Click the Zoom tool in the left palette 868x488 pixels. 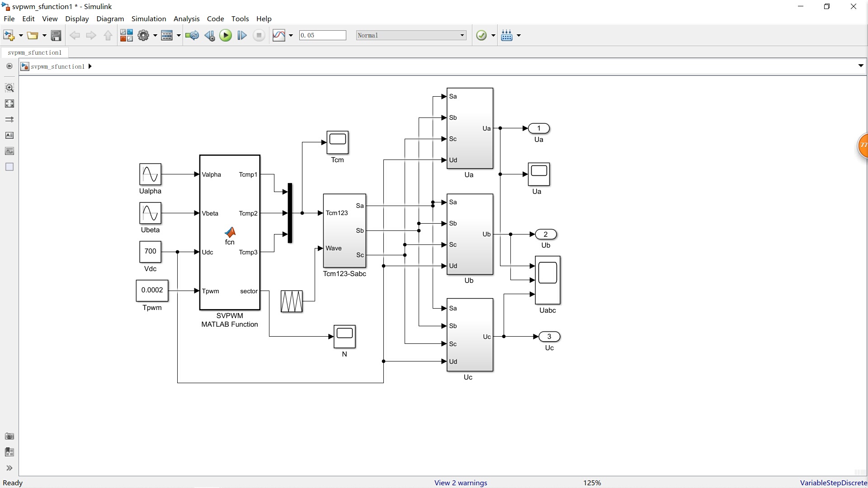pos(9,88)
